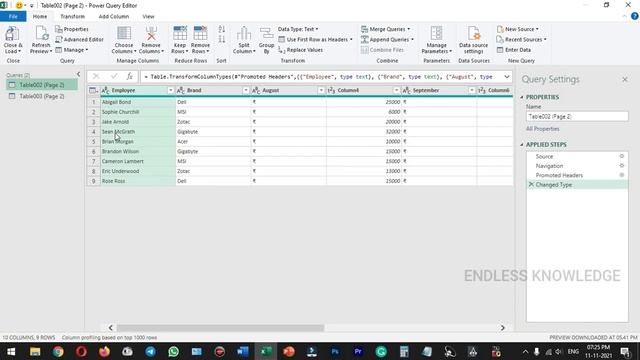Click the Combine Files button
This screenshot has height=360, width=640.
(x=382, y=50)
